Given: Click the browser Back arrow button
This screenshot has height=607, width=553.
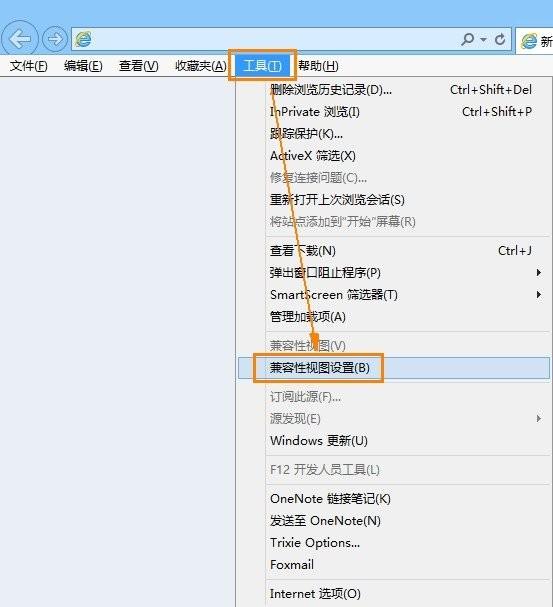Looking at the screenshot, I should (20, 39).
